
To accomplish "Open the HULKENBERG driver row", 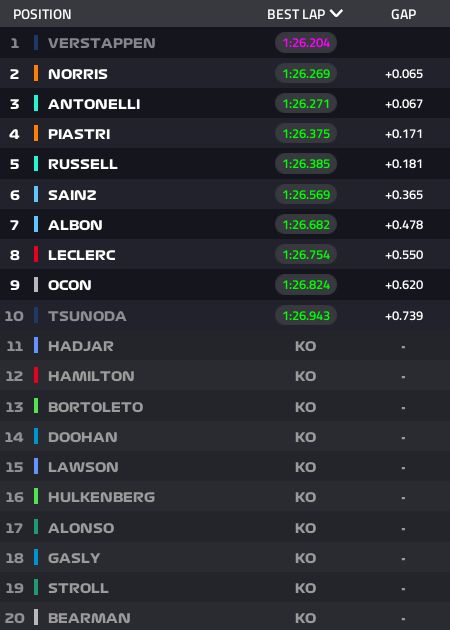I will pyautogui.click(x=225, y=497).
